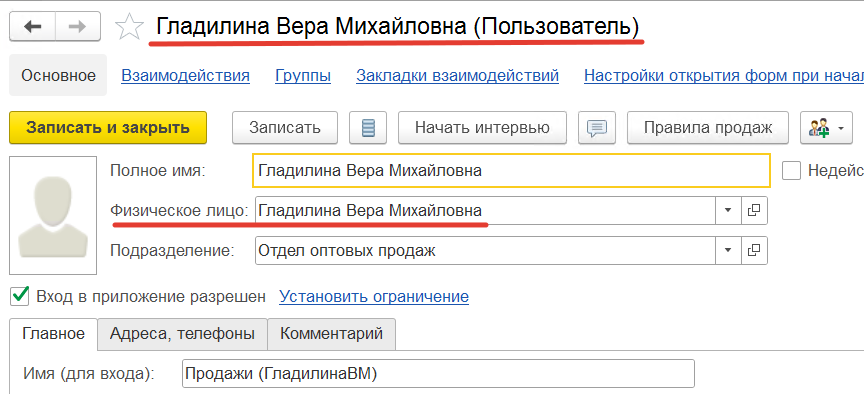Screen dimensions: 864x394
Task: Click Записать и закрыть button
Action: click(x=108, y=128)
